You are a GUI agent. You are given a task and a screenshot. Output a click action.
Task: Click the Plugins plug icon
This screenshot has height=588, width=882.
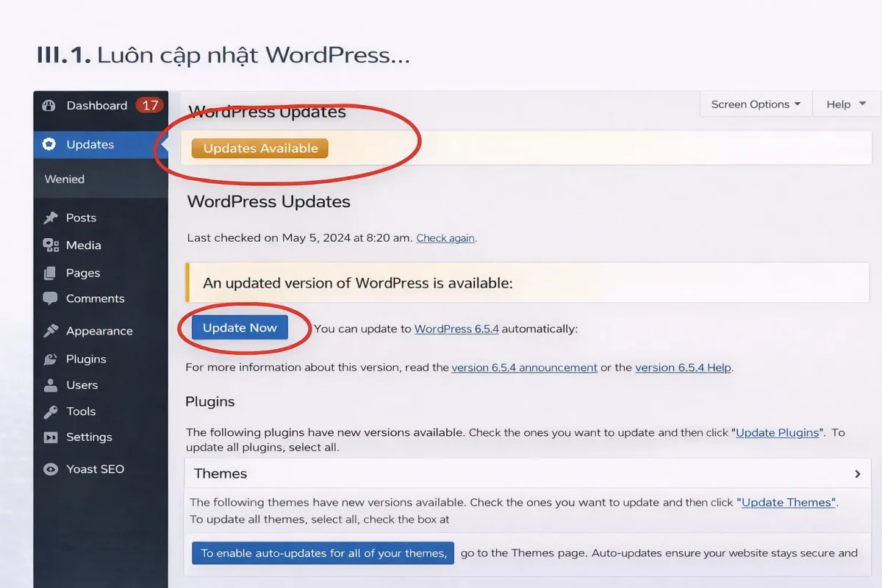click(50, 359)
